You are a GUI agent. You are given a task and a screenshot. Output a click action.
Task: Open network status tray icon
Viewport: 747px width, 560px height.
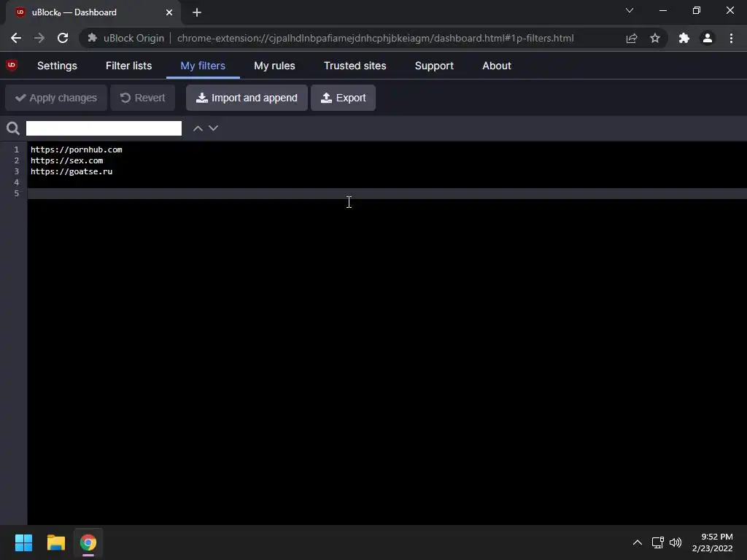pos(658,542)
